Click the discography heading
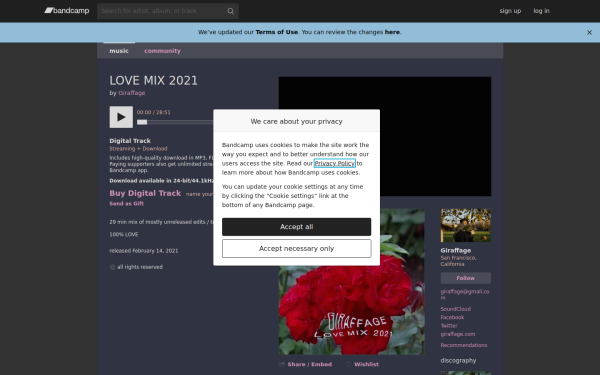This screenshot has width=600, height=375. point(458,360)
